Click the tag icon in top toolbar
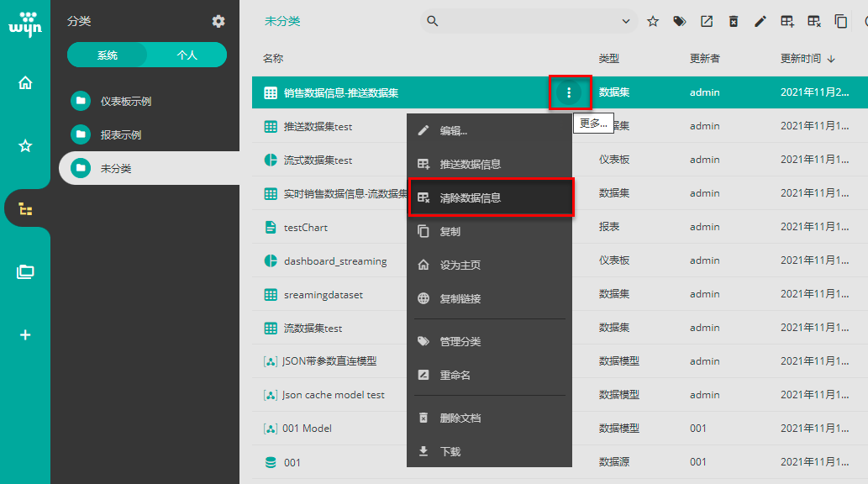This screenshot has width=868, height=484. pyautogui.click(x=680, y=21)
